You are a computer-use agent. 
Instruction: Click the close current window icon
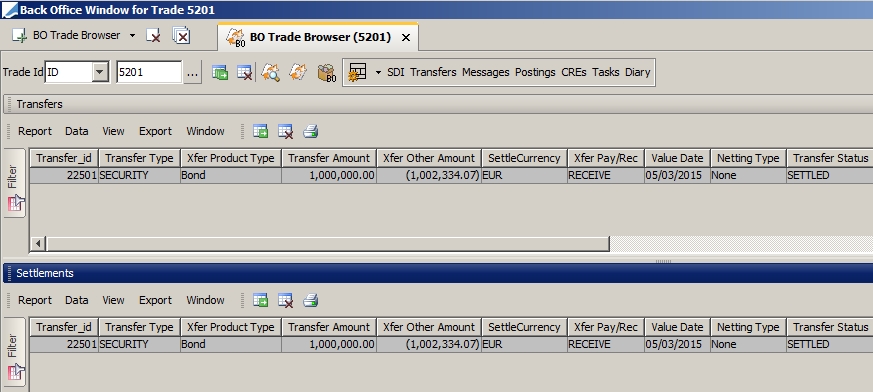[153, 36]
